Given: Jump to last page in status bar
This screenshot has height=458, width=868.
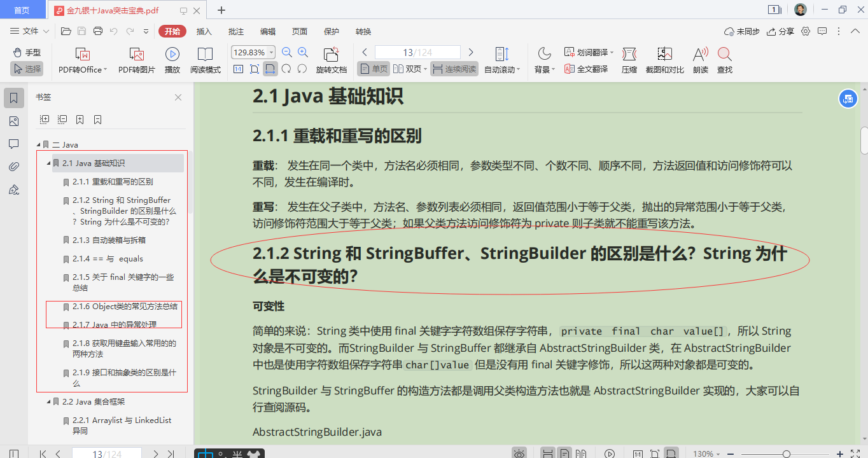Looking at the screenshot, I should point(171,454).
